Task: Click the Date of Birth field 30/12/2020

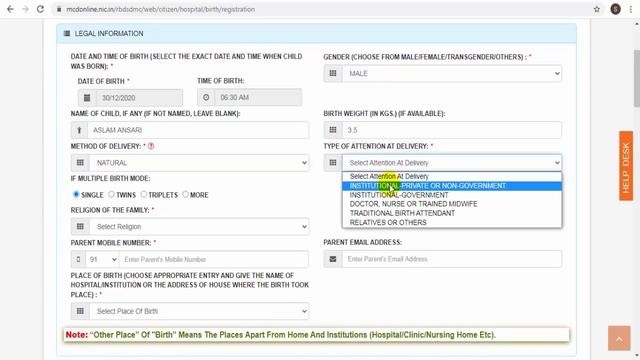Action: pos(139,98)
